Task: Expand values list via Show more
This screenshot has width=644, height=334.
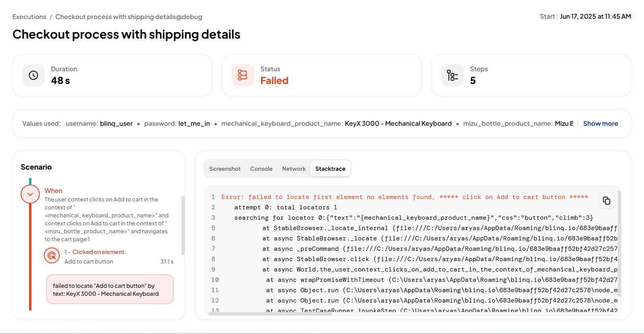Action: pyautogui.click(x=600, y=123)
